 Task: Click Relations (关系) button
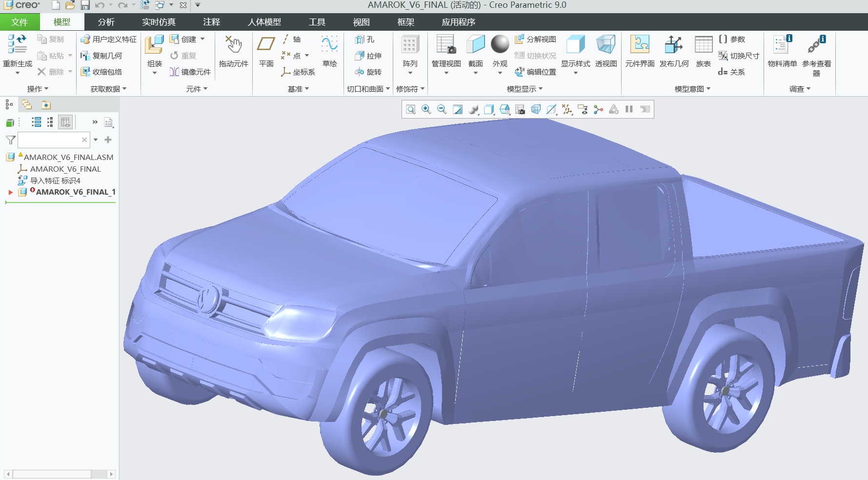tap(732, 72)
